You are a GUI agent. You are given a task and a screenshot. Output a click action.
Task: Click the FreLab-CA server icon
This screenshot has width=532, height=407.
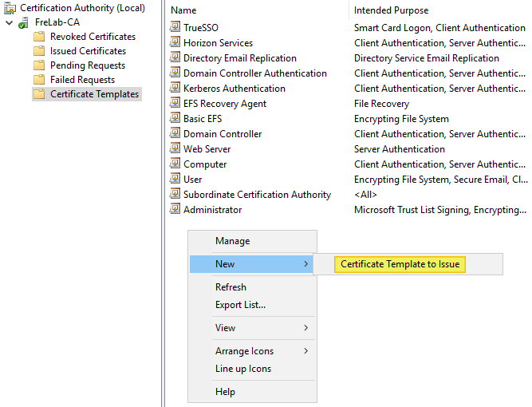(x=24, y=22)
